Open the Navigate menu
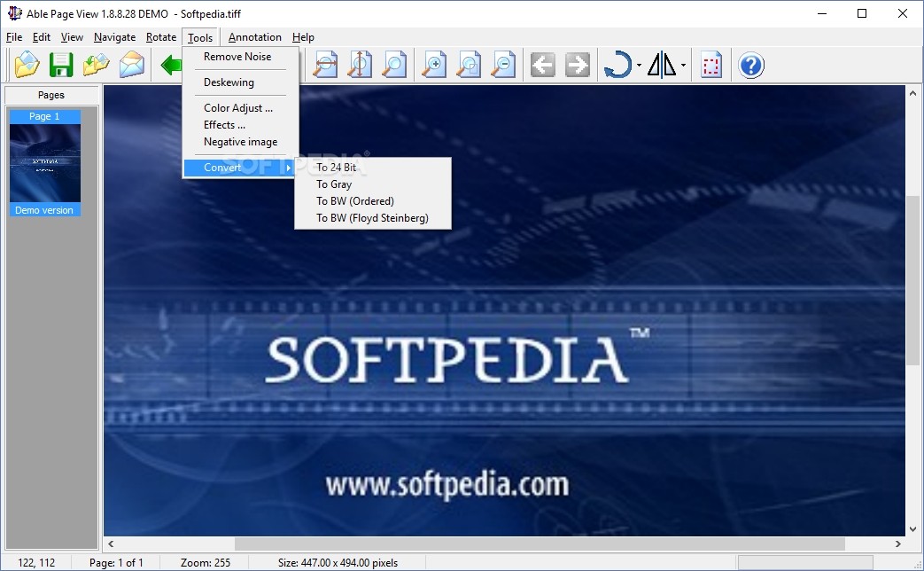The image size is (924, 571). tap(114, 37)
